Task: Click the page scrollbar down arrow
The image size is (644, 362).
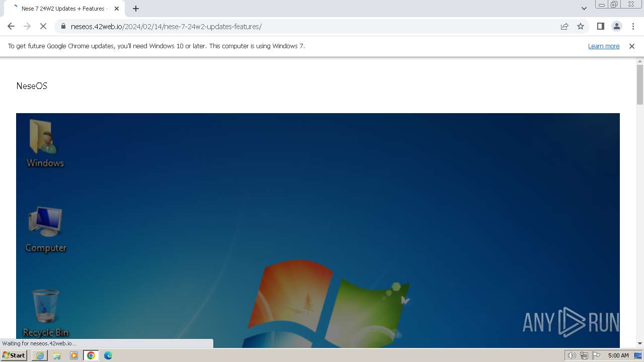Action: [x=640, y=343]
